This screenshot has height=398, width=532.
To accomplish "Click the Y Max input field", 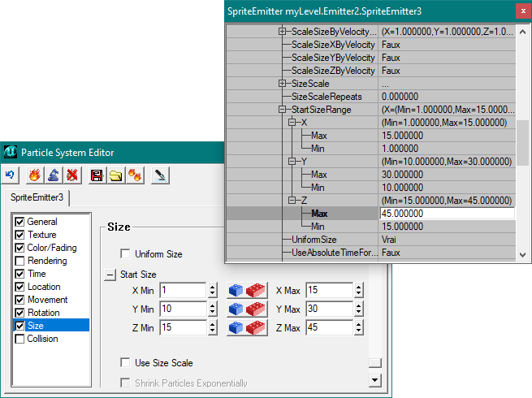I will [x=329, y=309].
